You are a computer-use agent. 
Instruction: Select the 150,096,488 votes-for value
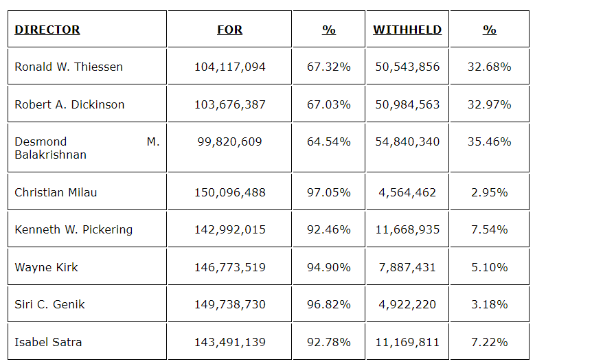pyautogui.click(x=229, y=192)
